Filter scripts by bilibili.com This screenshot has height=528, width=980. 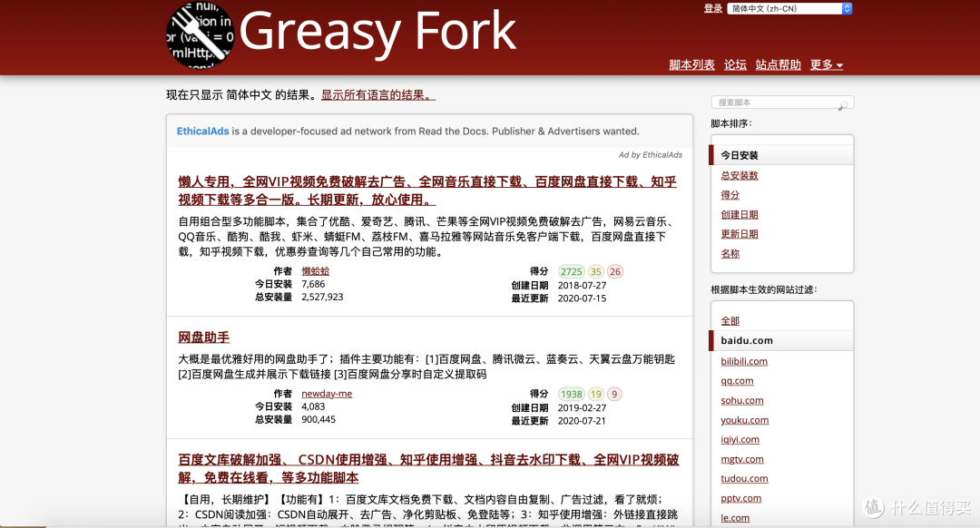744,361
